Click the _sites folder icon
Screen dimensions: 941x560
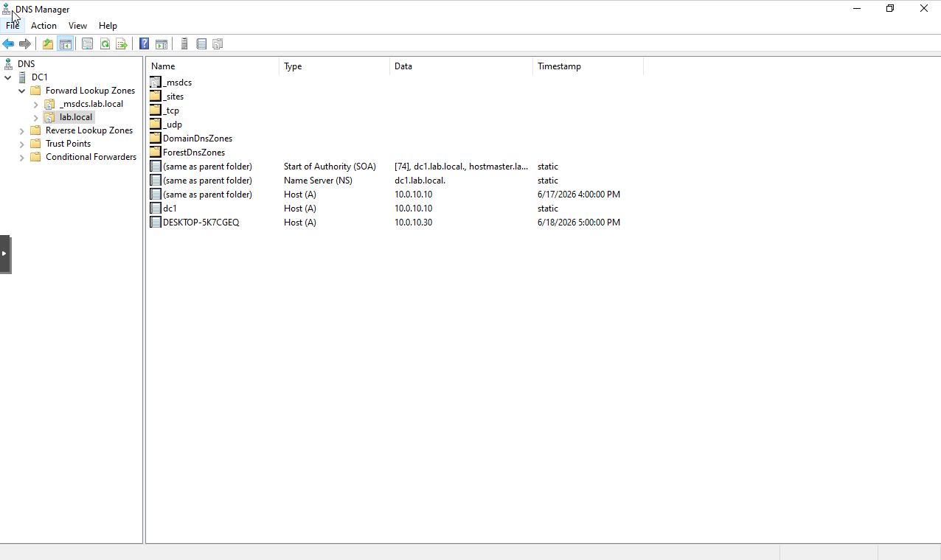(x=156, y=97)
